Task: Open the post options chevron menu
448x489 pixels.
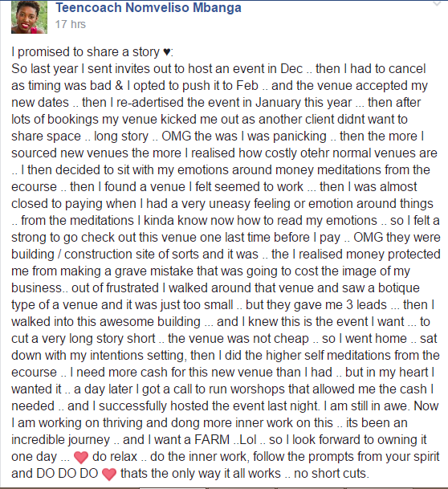Action: pos(437,4)
